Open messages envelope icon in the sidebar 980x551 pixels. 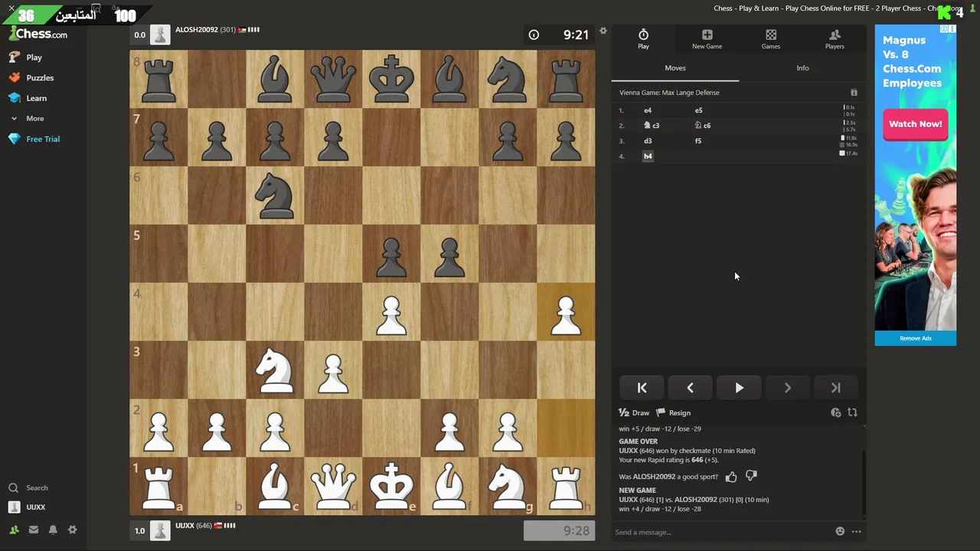(x=34, y=530)
